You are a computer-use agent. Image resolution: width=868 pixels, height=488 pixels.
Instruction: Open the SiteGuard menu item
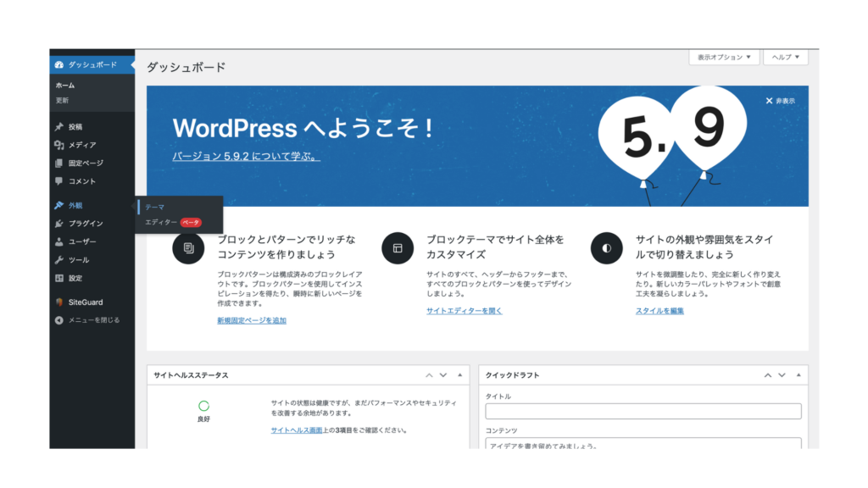click(86, 302)
